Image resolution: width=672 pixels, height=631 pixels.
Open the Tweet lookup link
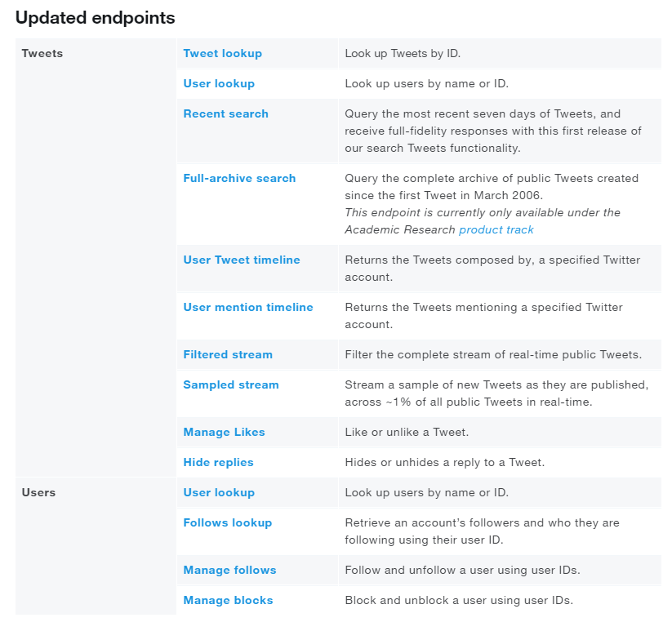click(222, 54)
